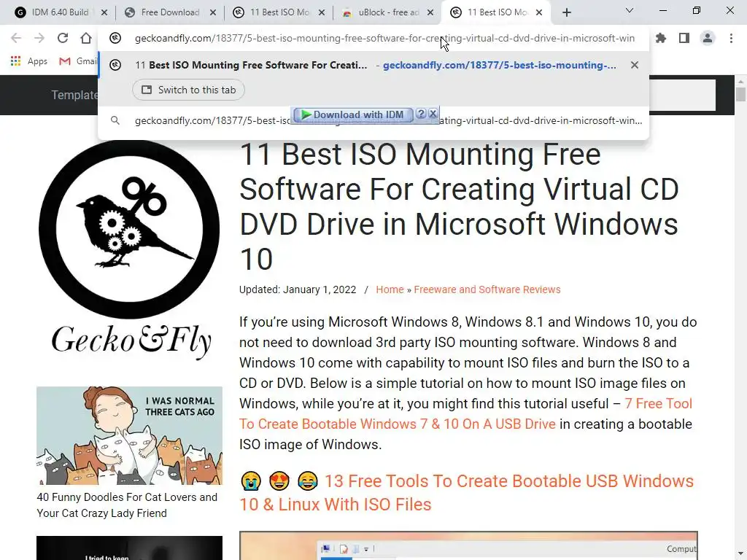Toggle the side panel icon
Image resolution: width=747 pixels, height=560 pixels.
coord(684,38)
